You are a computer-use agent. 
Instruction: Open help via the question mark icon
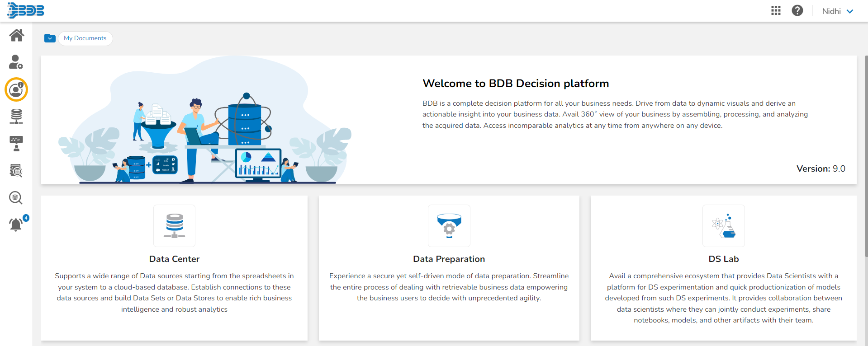click(797, 10)
